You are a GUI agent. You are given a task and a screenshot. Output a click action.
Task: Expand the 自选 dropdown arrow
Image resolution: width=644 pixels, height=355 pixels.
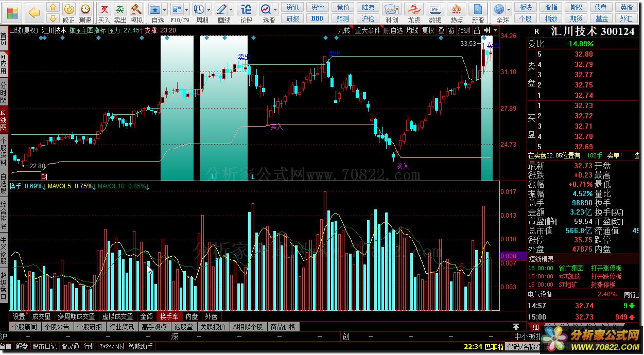tap(165, 10)
